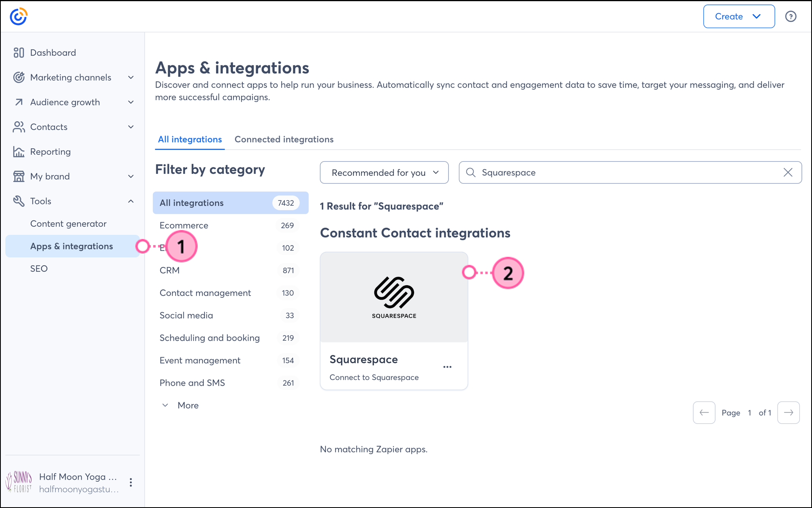Select Apps & integrations in sidebar

73,246
